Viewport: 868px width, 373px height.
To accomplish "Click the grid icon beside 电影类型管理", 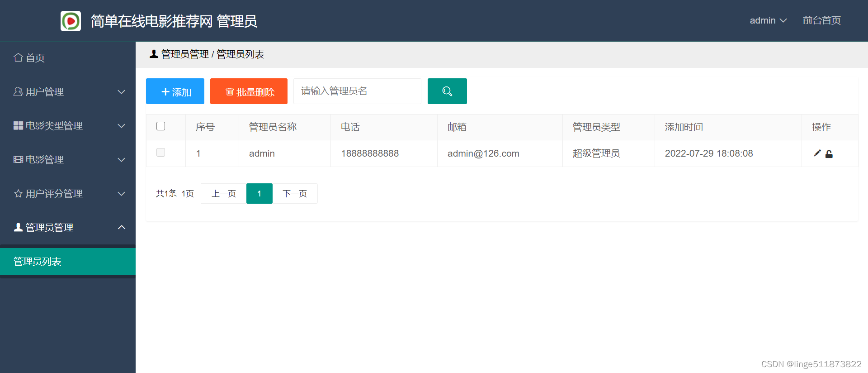I will (18, 125).
